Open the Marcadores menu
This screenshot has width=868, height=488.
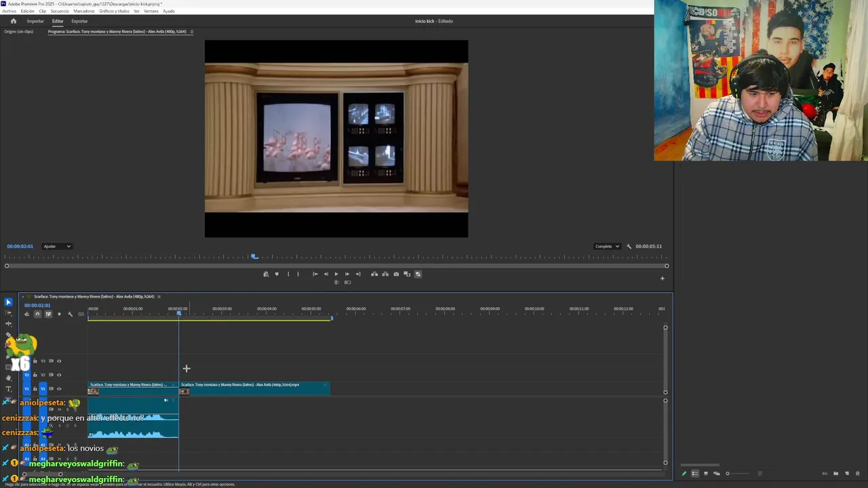84,11
